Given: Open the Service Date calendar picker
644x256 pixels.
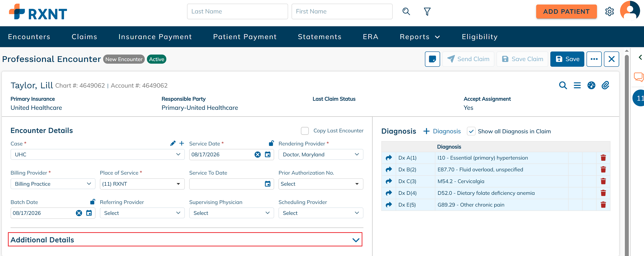Looking at the screenshot, I should point(268,154).
